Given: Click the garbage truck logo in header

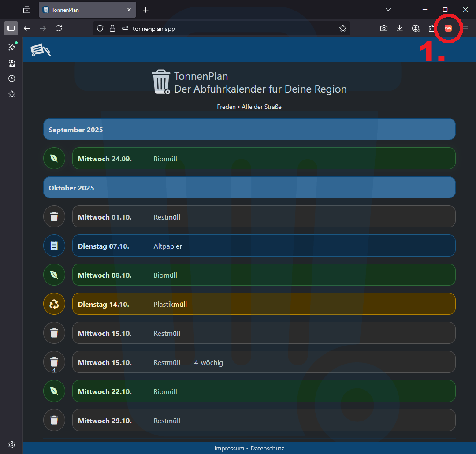Looking at the screenshot, I should (41, 50).
